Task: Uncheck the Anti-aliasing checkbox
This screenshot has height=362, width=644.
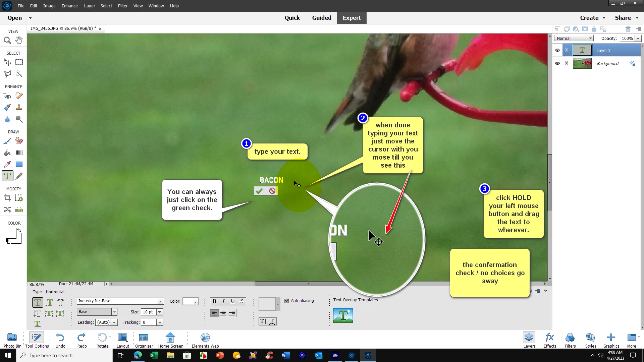Action: coord(287,301)
